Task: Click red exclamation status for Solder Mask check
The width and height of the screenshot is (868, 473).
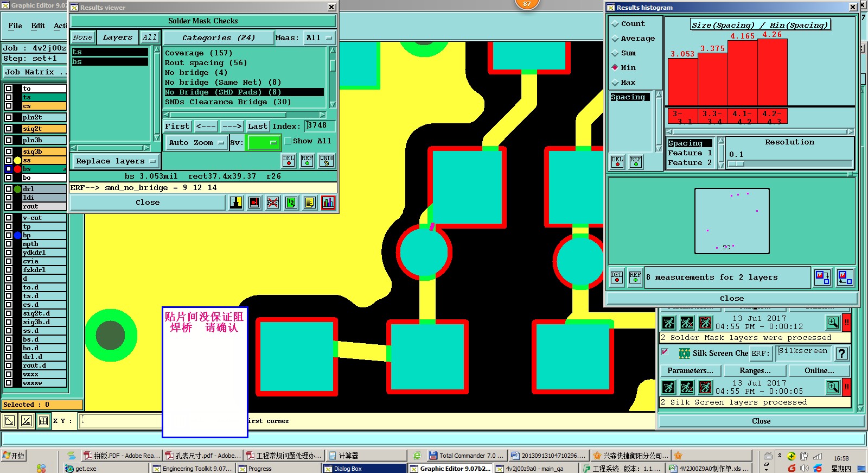Action: [847, 323]
